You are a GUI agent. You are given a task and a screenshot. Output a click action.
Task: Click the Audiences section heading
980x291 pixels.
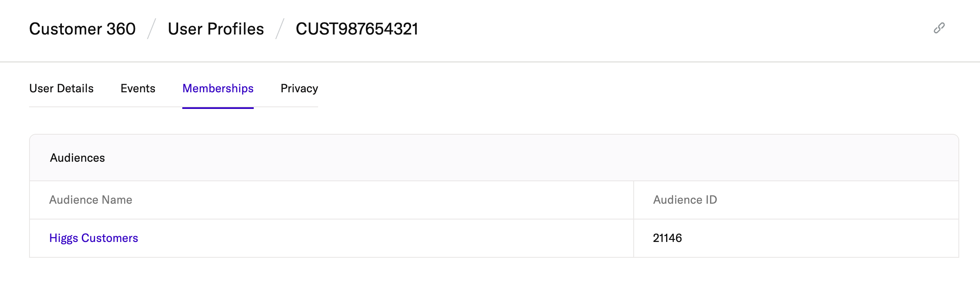77,158
